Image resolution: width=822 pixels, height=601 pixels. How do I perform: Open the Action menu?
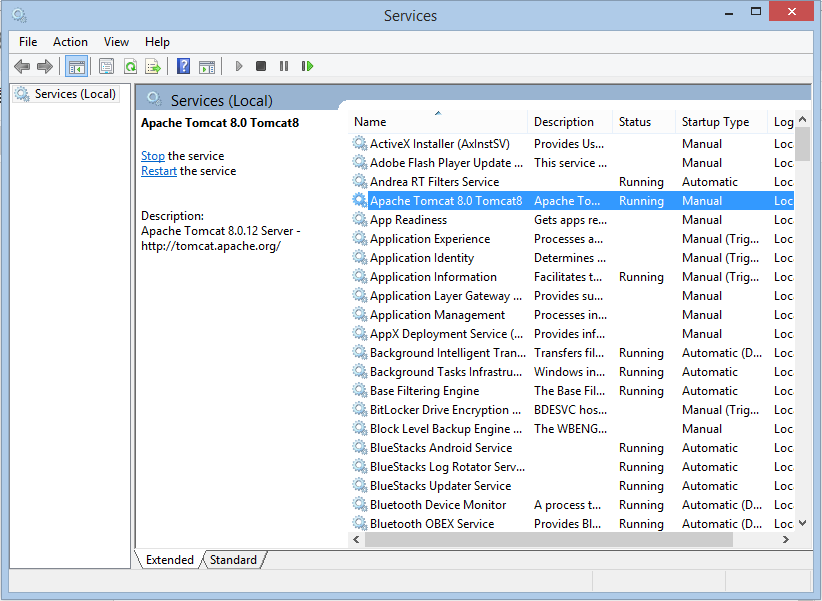[70, 42]
